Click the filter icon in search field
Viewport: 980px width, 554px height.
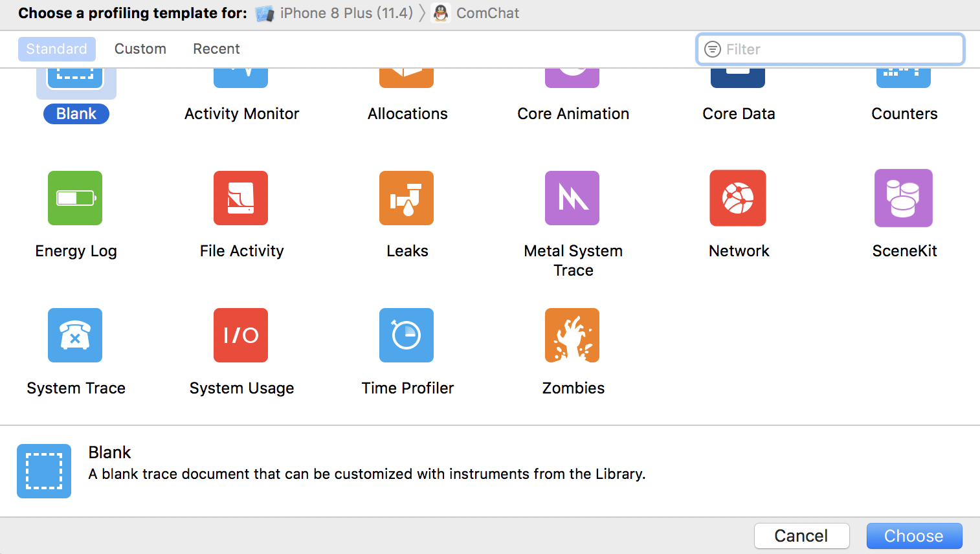point(713,49)
